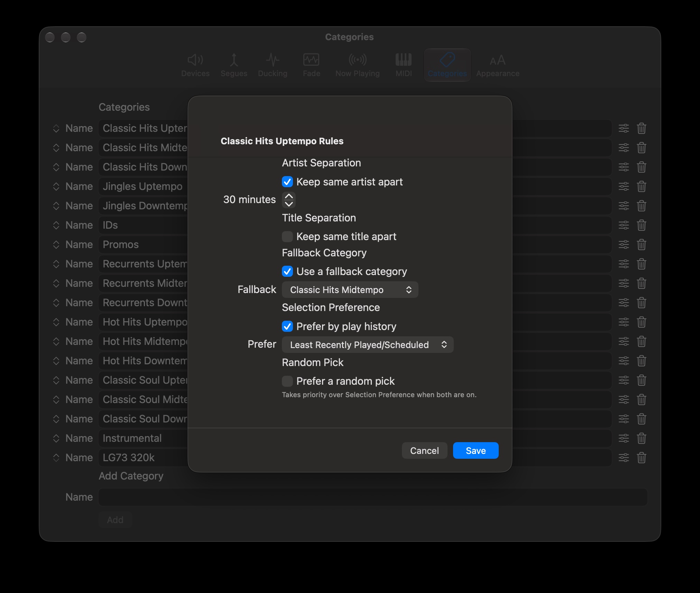Delete the LG73 320k category

tap(642, 458)
